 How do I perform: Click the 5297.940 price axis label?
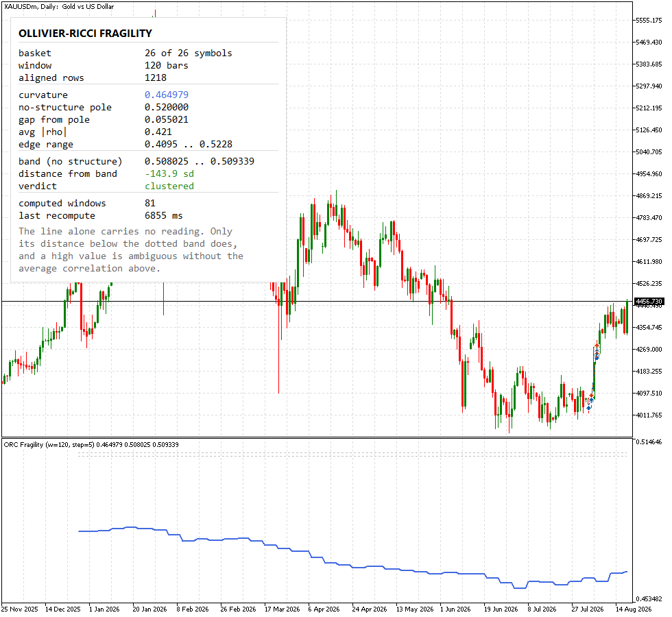pos(649,86)
